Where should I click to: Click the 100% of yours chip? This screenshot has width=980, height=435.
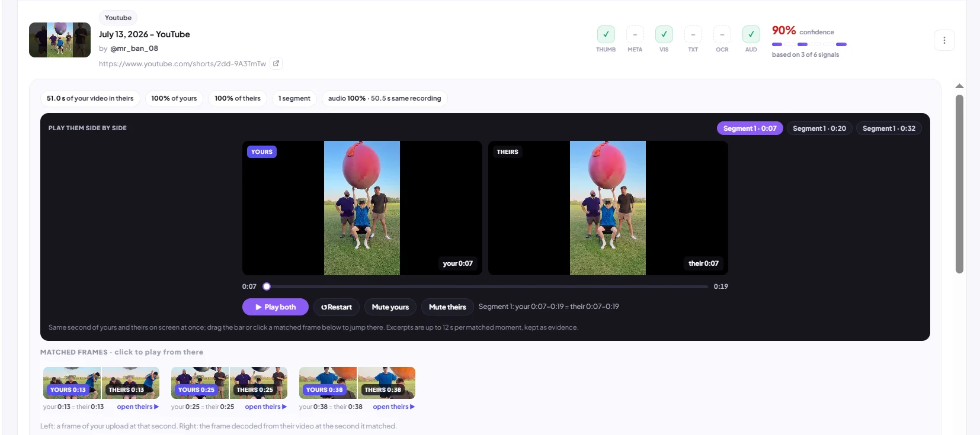tap(174, 98)
